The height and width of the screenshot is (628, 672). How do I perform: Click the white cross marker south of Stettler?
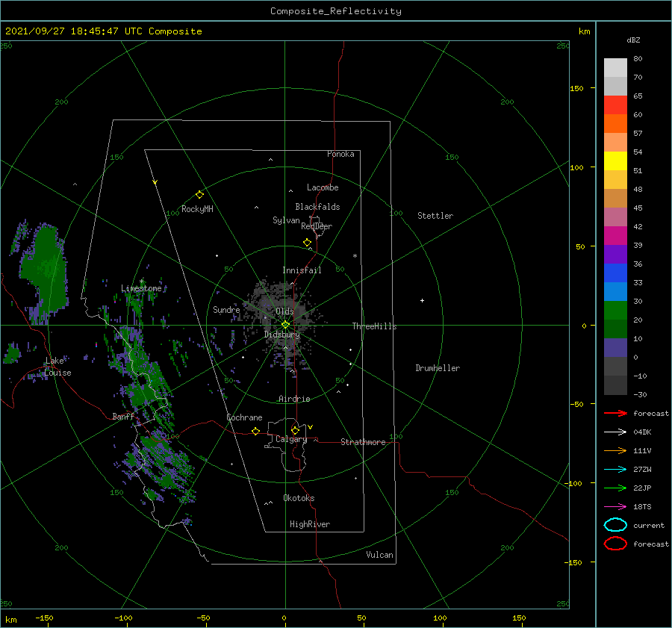pyautogui.click(x=422, y=300)
